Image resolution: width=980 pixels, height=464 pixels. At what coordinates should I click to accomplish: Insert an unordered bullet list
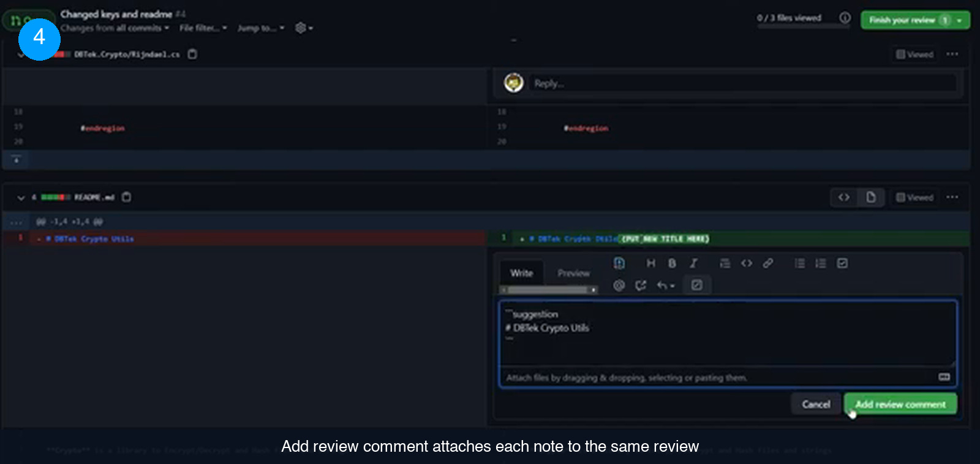click(x=799, y=263)
